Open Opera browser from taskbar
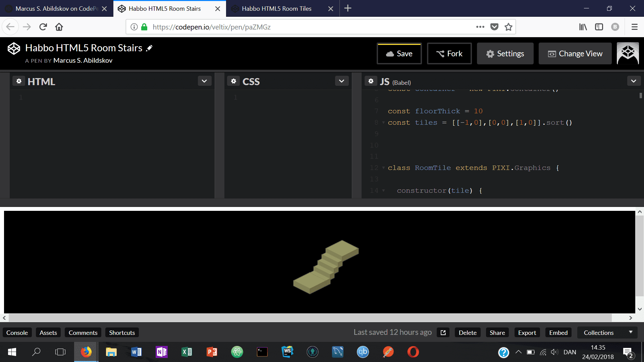Screen dimensions: 644x362 pyautogui.click(x=413, y=352)
